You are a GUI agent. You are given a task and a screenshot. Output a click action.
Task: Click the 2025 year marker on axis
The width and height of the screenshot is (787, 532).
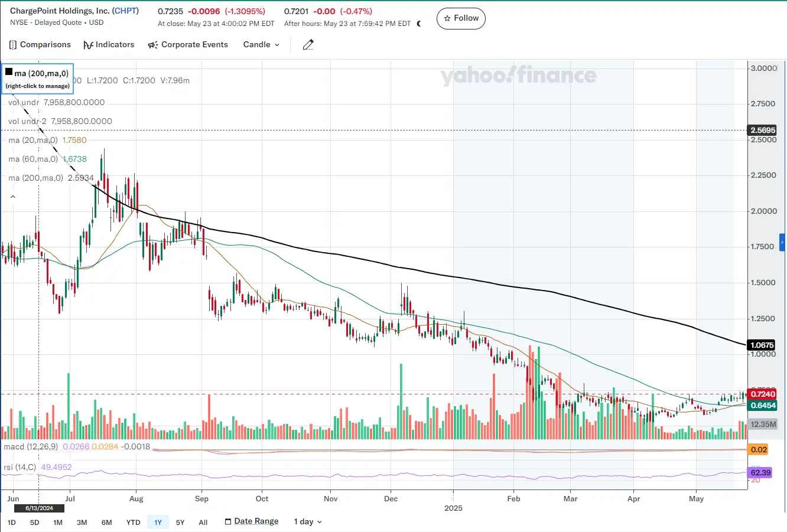453,508
